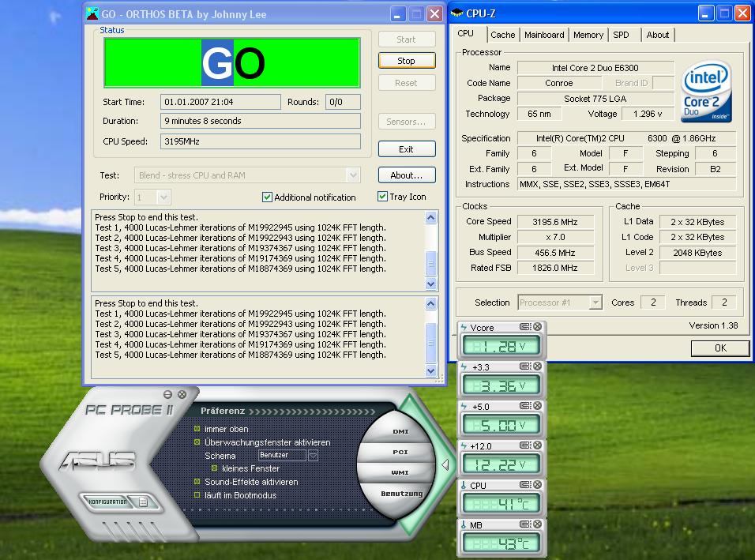Screen dimensions: 755x560
Task: Toggle the 'immer oben' checkbox
Action: click(197, 429)
